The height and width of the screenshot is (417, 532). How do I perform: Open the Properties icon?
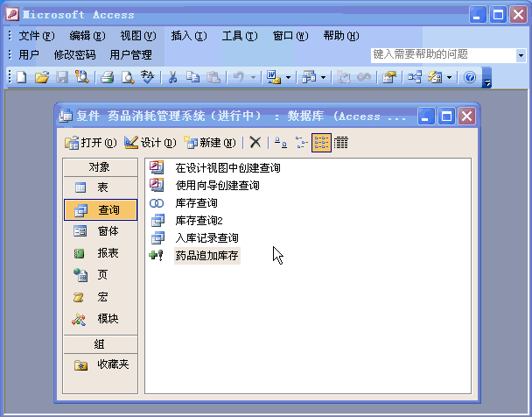point(389,77)
